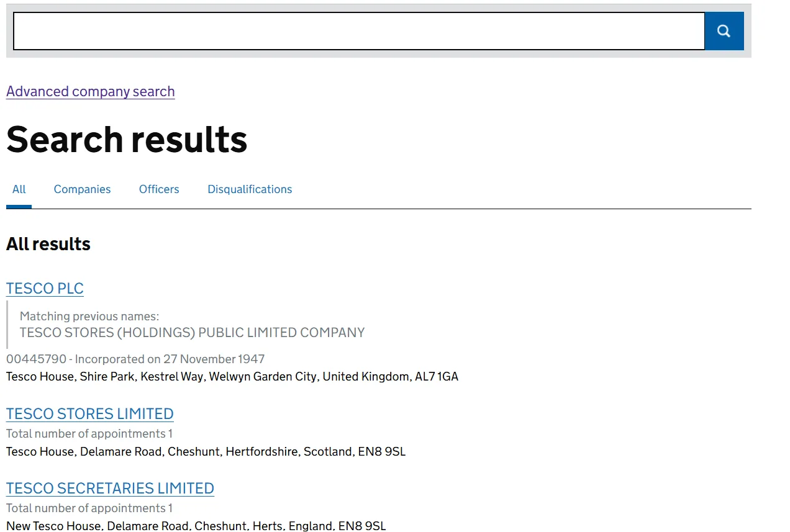Click the previous name TESCO STORES (HOLDINGS) text
Screen dimensions: 790x532
click(x=192, y=333)
